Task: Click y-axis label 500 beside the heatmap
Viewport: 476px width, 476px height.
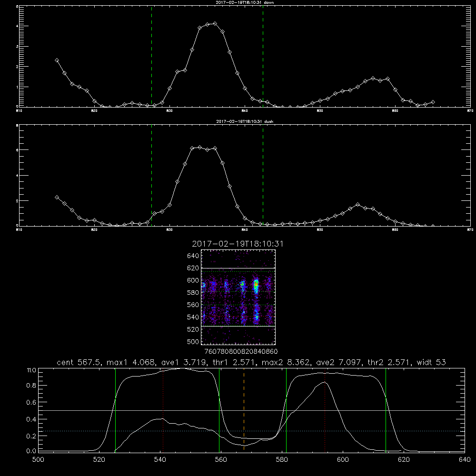Action: pyautogui.click(x=193, y=341)
